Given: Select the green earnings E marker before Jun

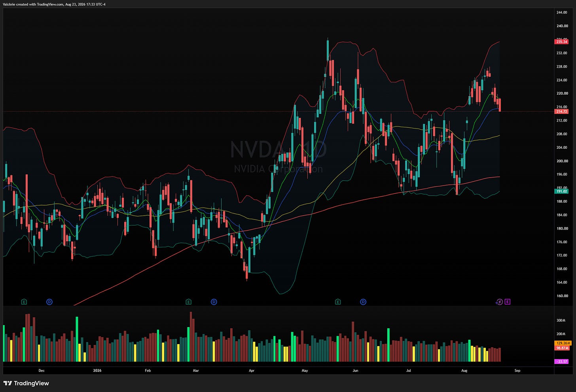Looking at the screenshot, I should (337, 302).
